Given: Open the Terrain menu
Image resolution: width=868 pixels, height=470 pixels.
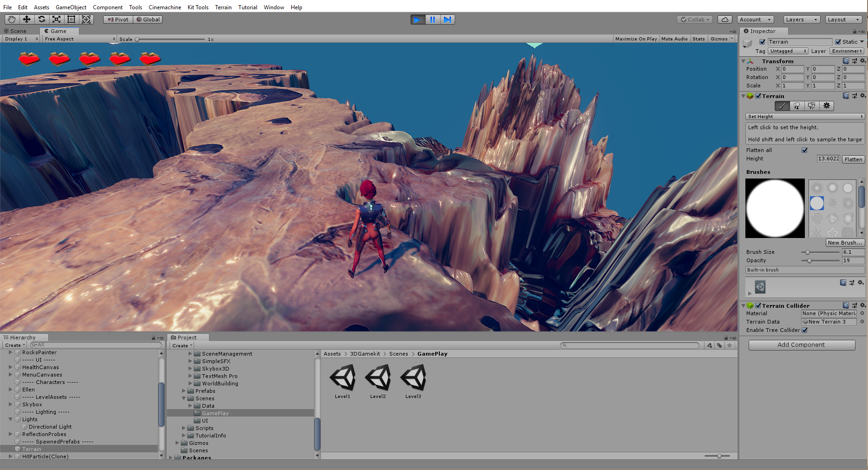Looking at the screenshot, I should tap(223, 7).
